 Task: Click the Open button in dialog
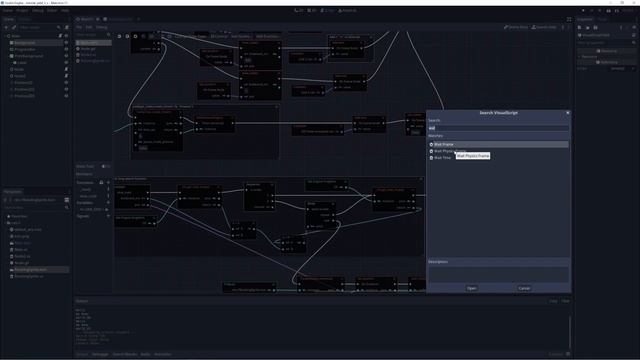click(471, 288)
